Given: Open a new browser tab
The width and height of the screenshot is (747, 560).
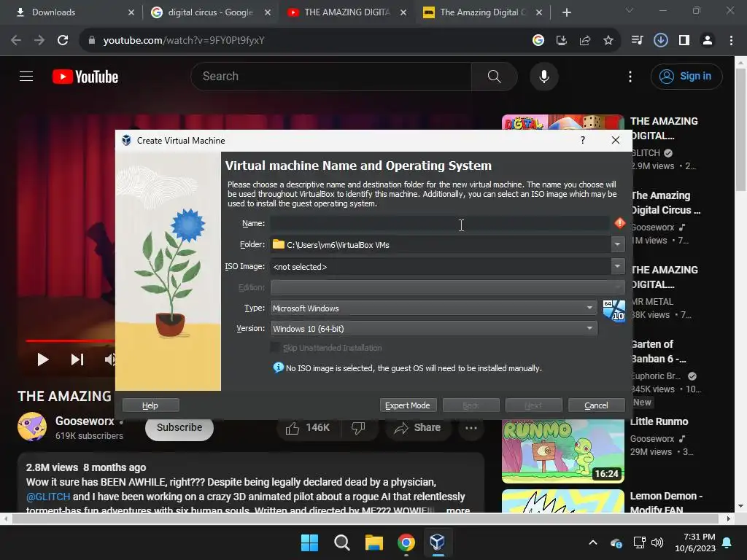Looking at the screenshot, I should pos(566,12).
